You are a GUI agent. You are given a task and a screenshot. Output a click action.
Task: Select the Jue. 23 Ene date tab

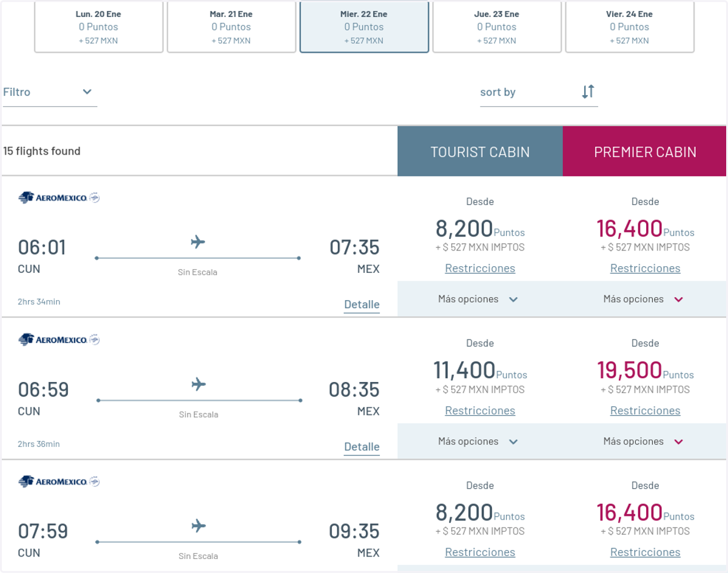click(x=496, y=27)
